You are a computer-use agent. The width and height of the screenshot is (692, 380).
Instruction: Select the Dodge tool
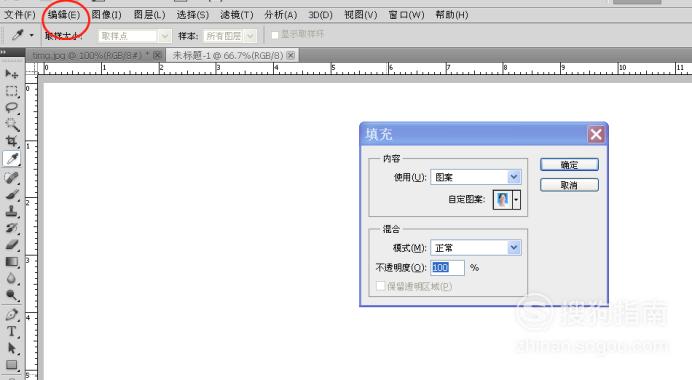[11, 295]
